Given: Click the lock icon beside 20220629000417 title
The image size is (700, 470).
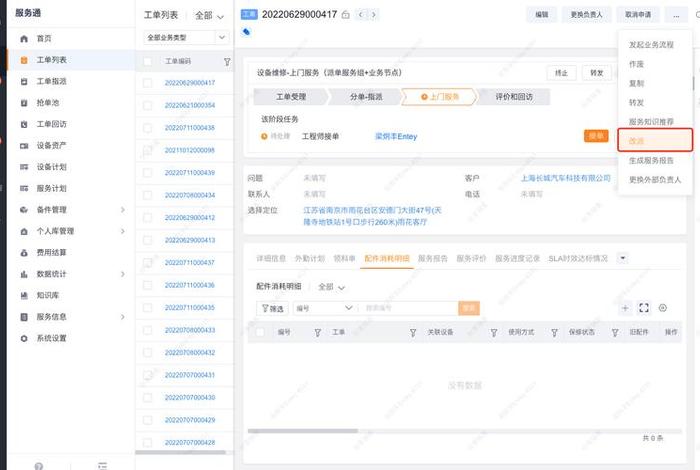Looking at the screenshot, I should 346,15.
